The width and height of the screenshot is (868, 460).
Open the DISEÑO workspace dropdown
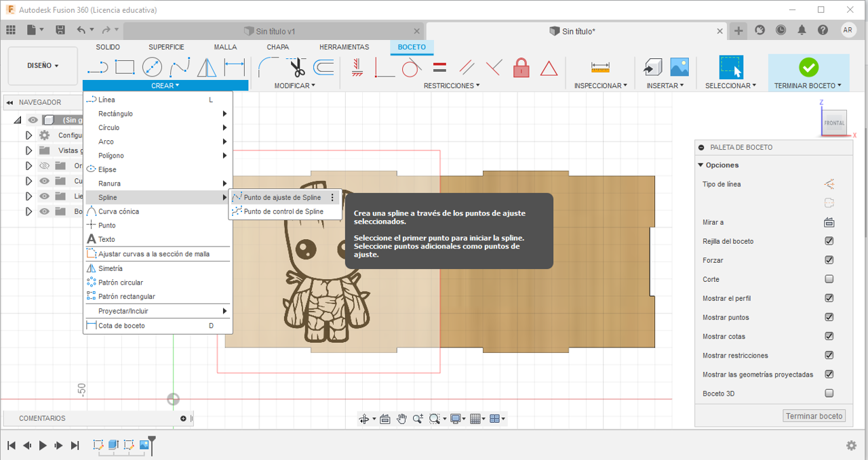(43, 66)
